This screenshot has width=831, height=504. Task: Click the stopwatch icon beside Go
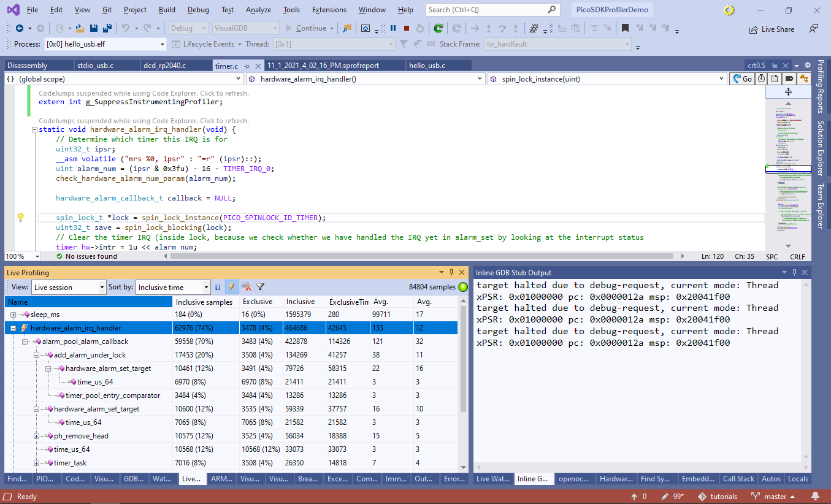point(761,78)
